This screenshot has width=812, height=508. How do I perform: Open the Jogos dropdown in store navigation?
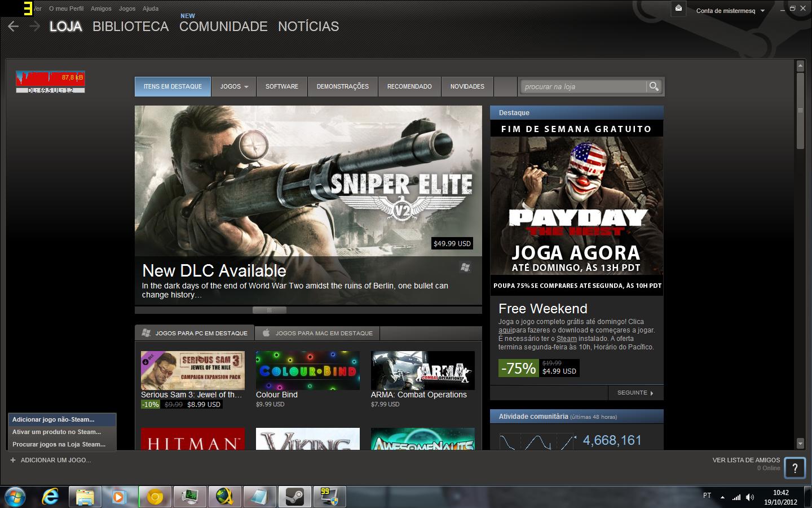(234, 86)
